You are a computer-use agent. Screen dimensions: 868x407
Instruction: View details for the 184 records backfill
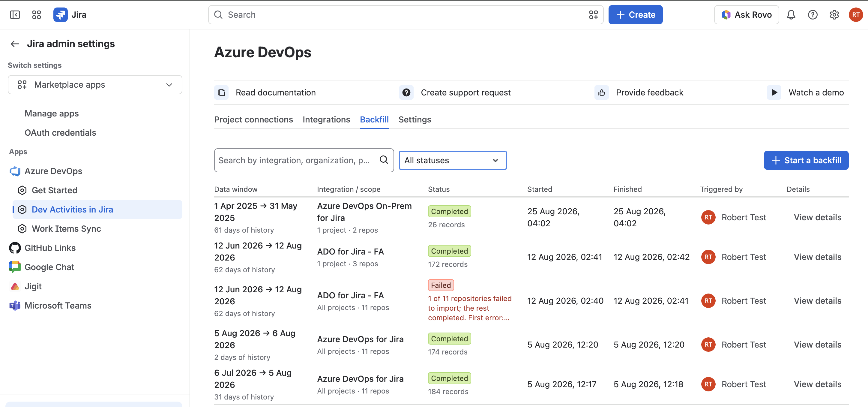click(817, 384)
